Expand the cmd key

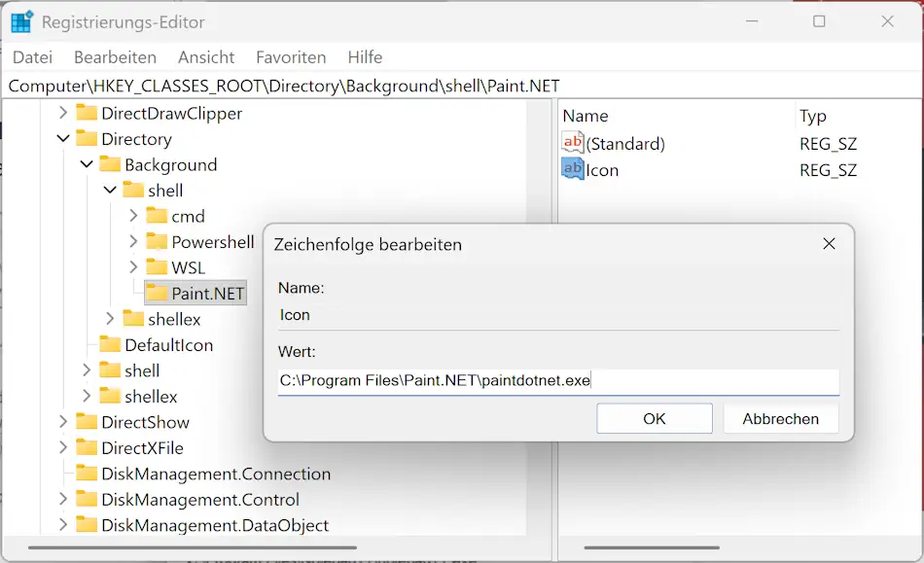point(133,216)
